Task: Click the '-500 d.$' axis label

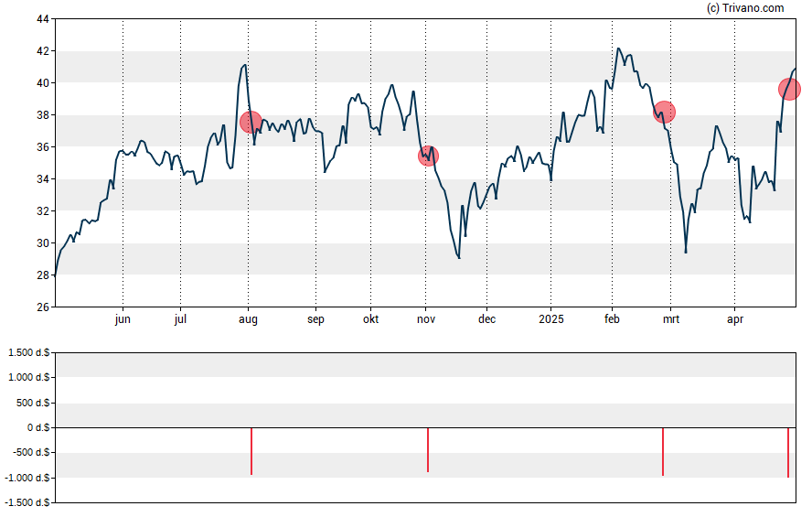Action: pos(31,452)
